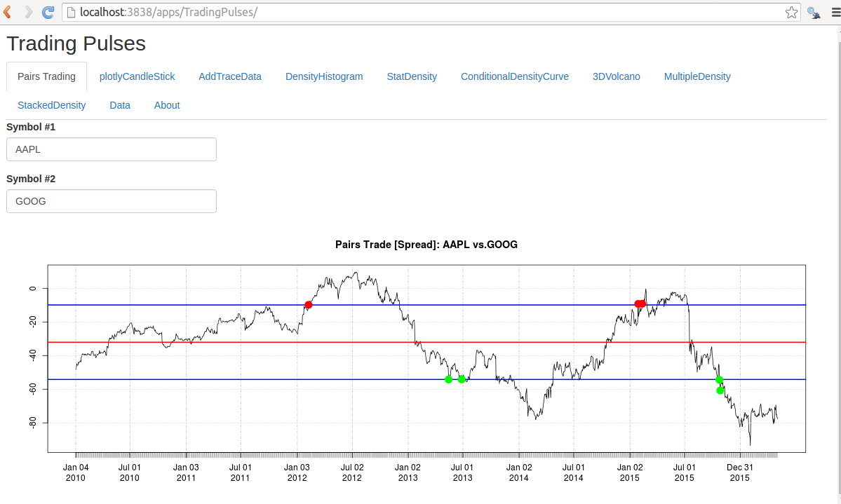This screenshot has height=504, width=841.
Task: Click a red sell marker on the spread chart
Action: [309, 305]
